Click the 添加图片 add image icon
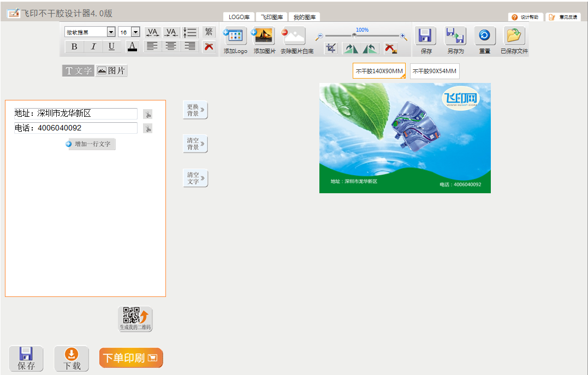The height and width of the screenshot is (375, 588). 264,36
